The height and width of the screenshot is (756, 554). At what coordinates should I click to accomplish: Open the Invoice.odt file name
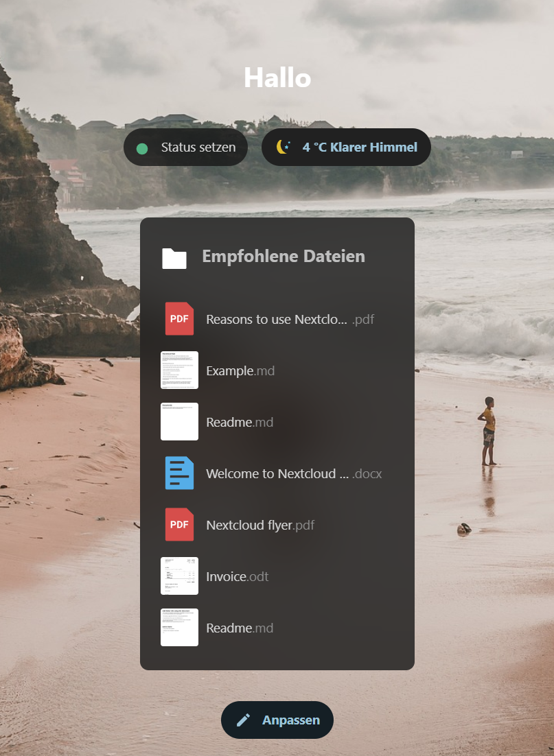(x=237, y=577)
